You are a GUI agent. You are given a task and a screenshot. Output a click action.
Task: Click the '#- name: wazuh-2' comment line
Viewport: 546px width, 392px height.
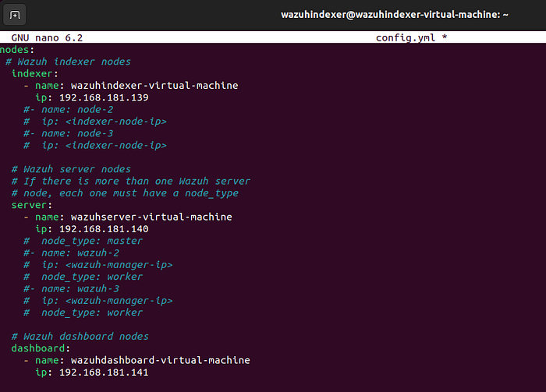click(x=72, y=253)
